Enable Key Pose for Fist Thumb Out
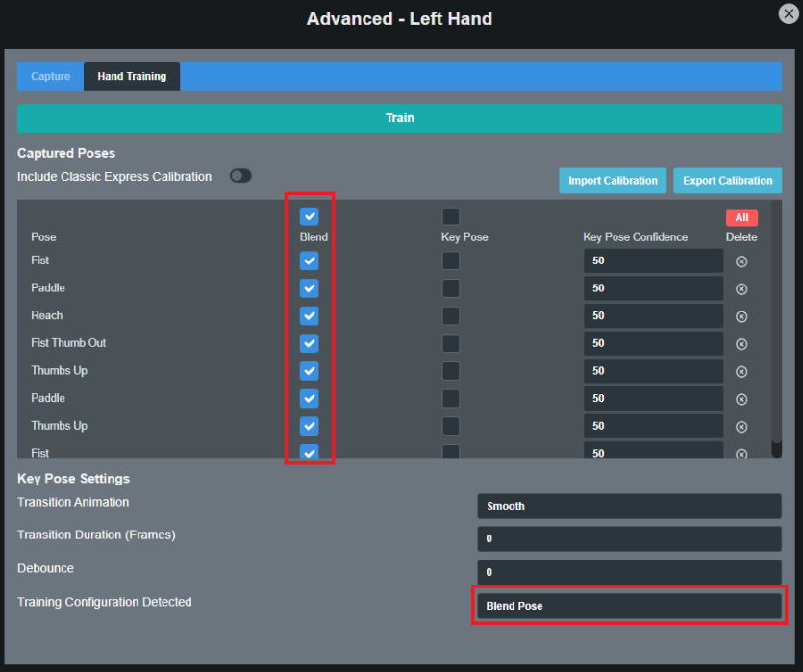Screen dimensions: 803x672 pyautogui.click(x=451, y=343)
